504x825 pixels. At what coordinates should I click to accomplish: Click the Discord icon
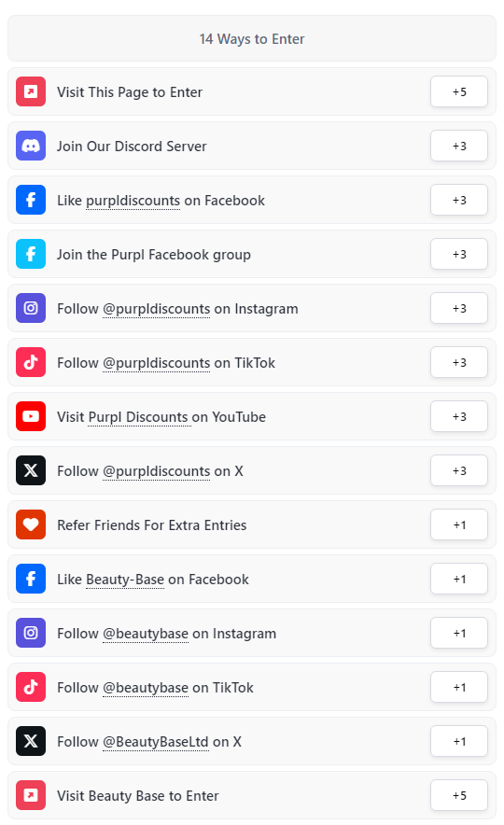point(31,146)
